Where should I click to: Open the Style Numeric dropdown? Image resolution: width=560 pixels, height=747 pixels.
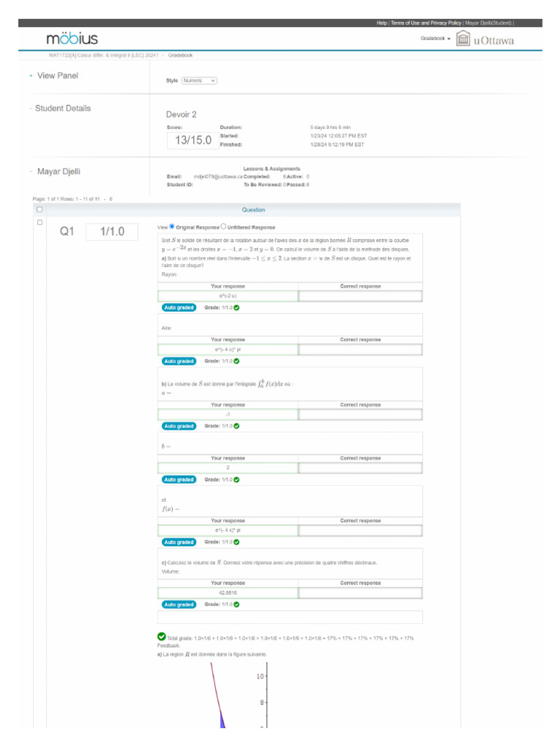tap(199, 80)
